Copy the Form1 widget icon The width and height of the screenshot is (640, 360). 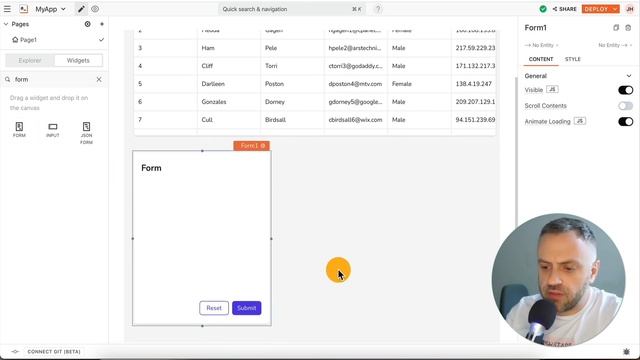[616, 28]
